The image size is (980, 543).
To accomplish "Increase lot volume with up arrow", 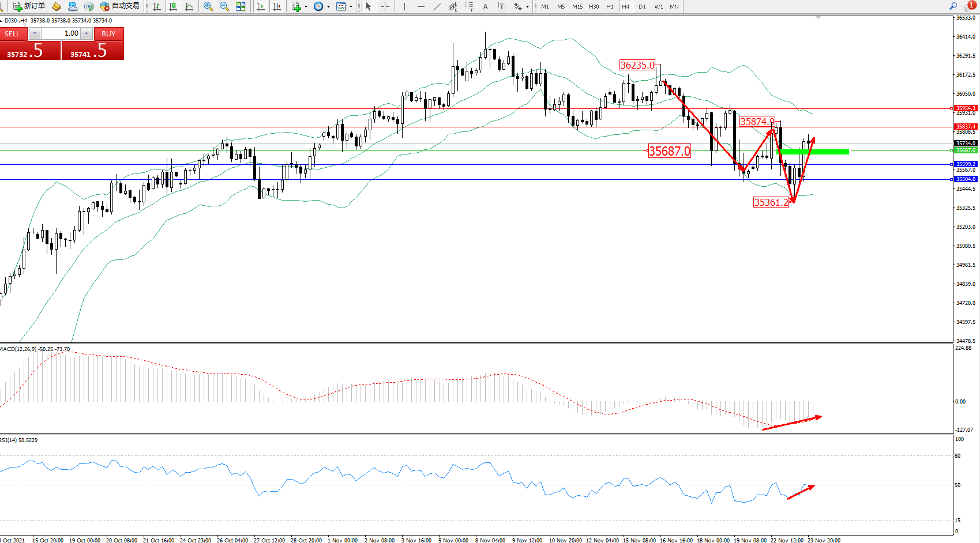I will pyautogui.click(x=86, y=33).
